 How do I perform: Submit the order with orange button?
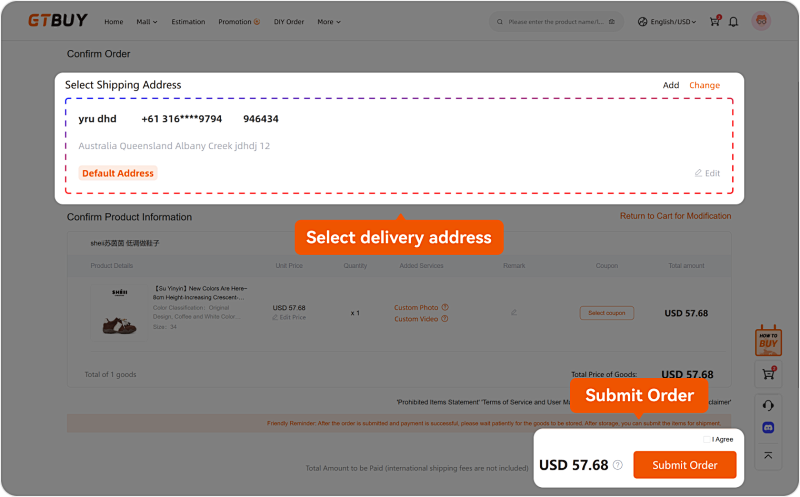685,465
